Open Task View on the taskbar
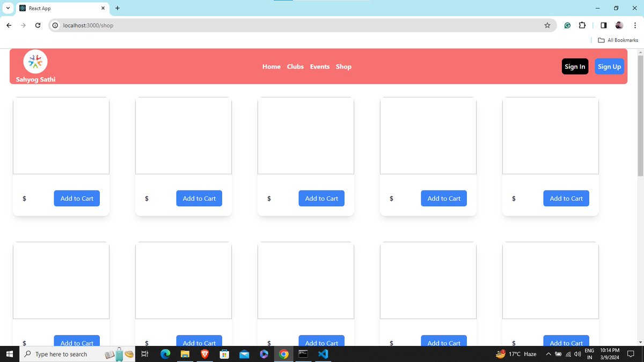The width and height of the screenshot is (644, 362). pyautogui.click(x=144, y=354)
